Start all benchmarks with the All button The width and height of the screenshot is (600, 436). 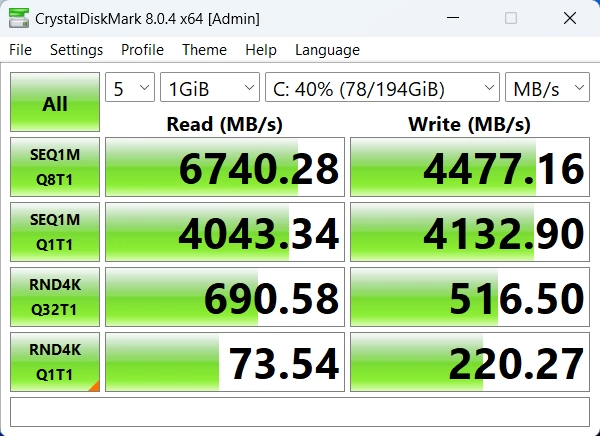55,103
